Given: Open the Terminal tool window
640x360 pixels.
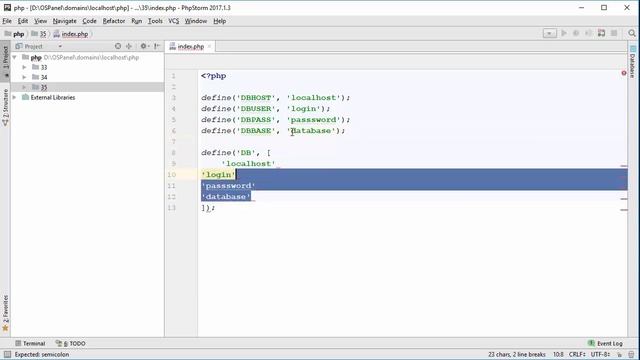Looking at the screenshot, I should pos(30,343).
